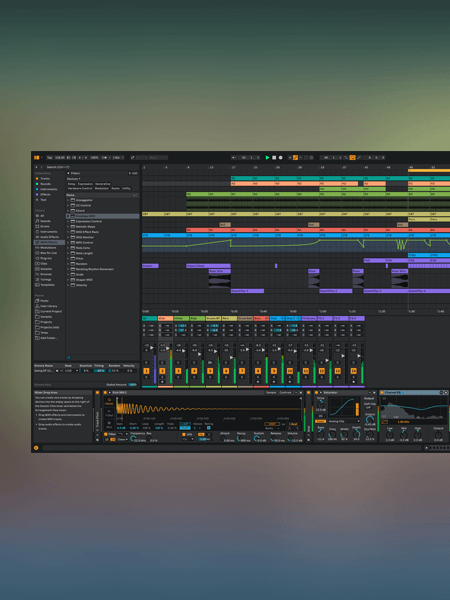The width and height of the screenshot is (450, 600).
Task: Open the groove Base 1/16 dropdown
Action: (x=72, y=371)
